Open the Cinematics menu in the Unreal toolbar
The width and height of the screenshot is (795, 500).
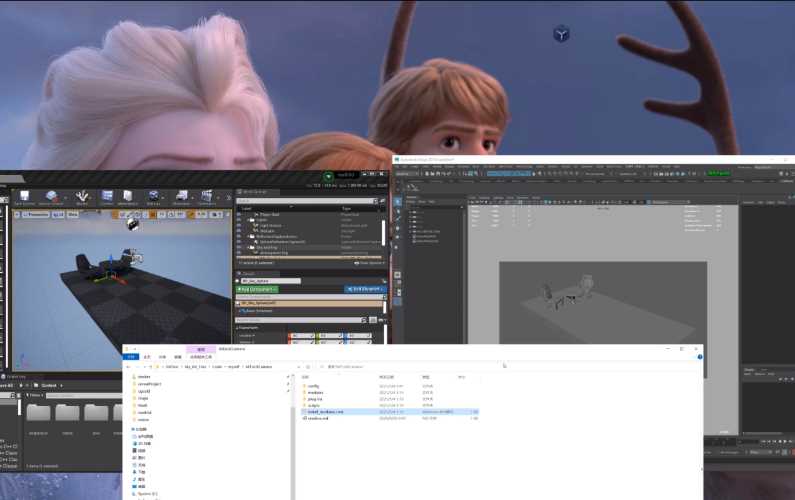pos(207,198)
